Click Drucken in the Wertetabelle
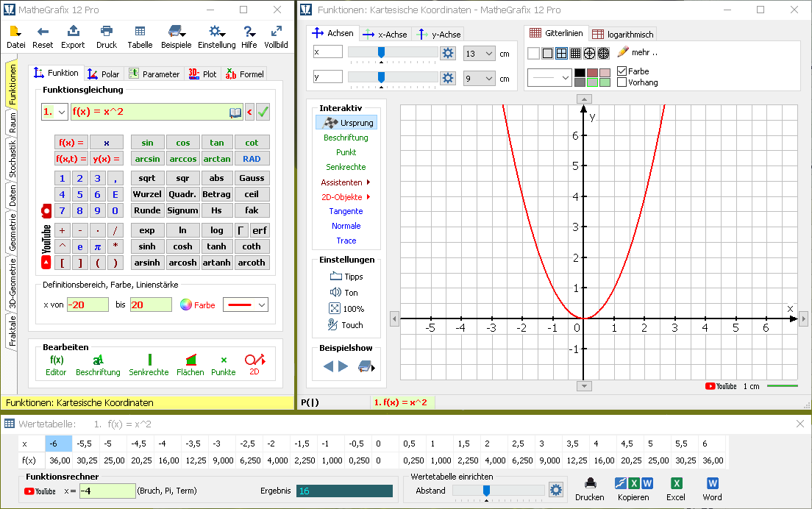The height and width of the screenshot is (509, 812). coord(590,489)
